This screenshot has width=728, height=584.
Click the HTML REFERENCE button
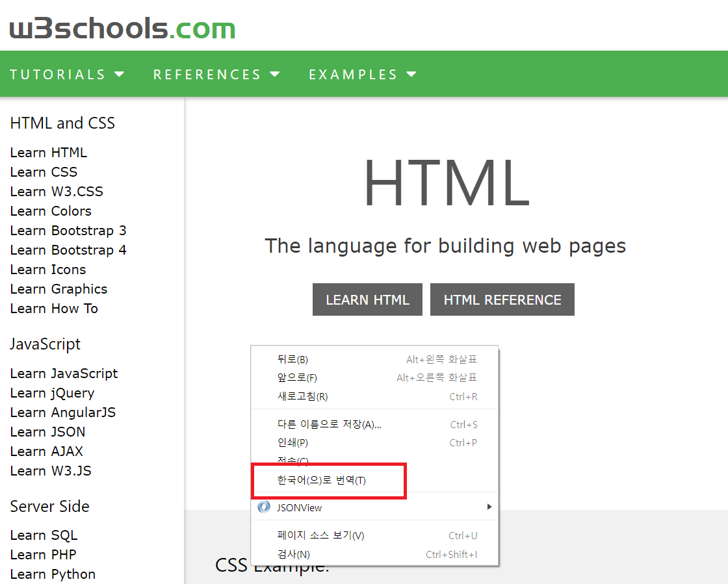point(502,299)
